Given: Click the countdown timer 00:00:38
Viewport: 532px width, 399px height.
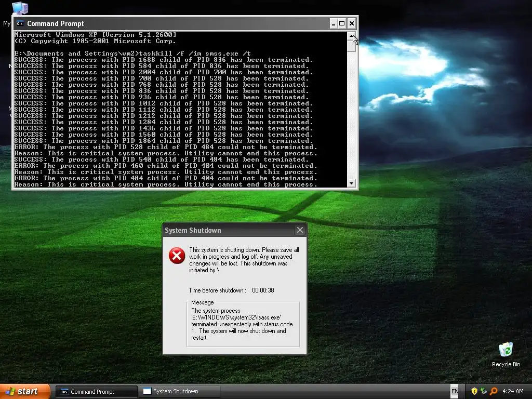Looking at the screenshot, I should 263,290.
